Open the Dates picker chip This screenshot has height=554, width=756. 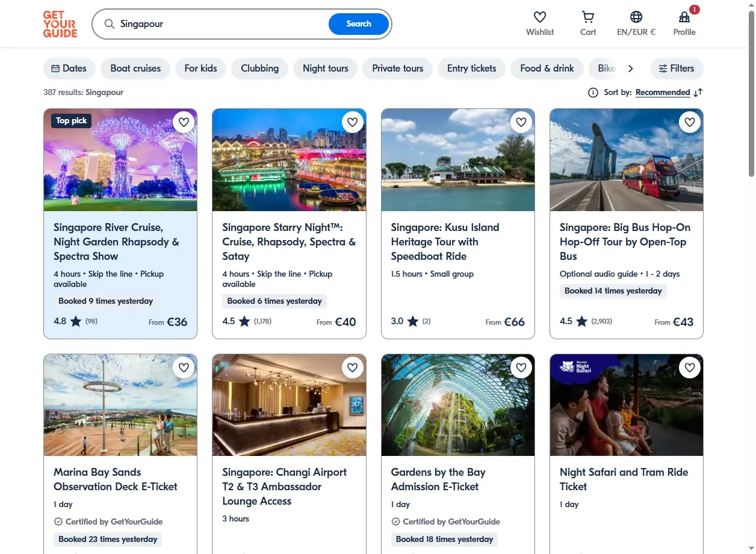[69, 69]
